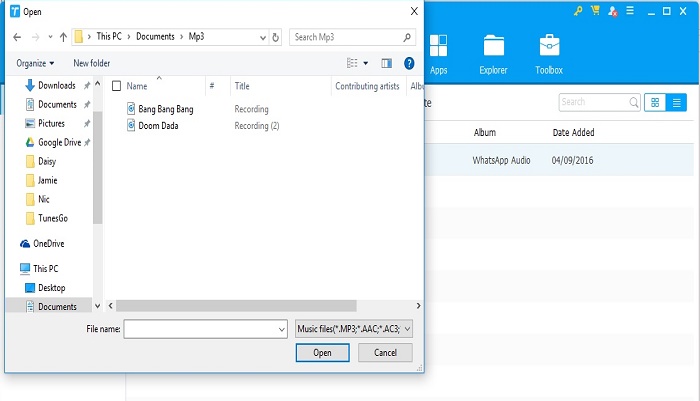
Task: Open the Explorer tab
Action: pyautogui.click(x=493, y=53)
